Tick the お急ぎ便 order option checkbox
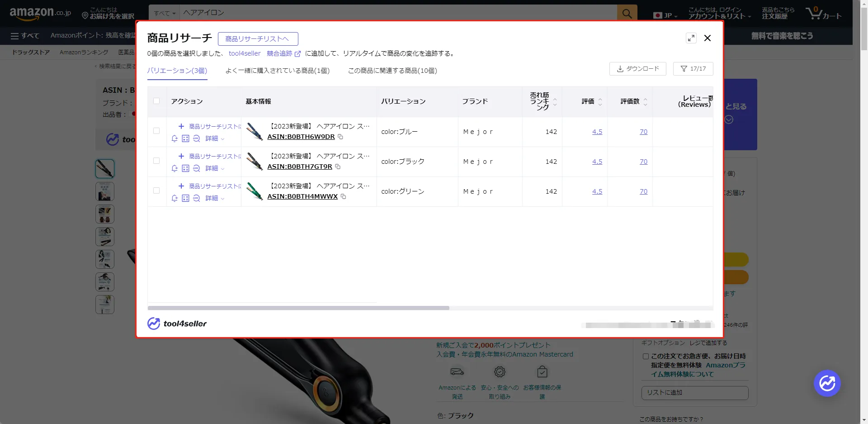The image size is (868, 424). point(646,357)
